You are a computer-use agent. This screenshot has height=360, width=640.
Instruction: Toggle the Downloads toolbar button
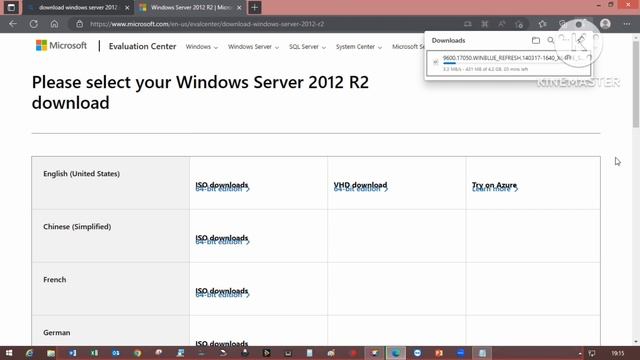579,24
